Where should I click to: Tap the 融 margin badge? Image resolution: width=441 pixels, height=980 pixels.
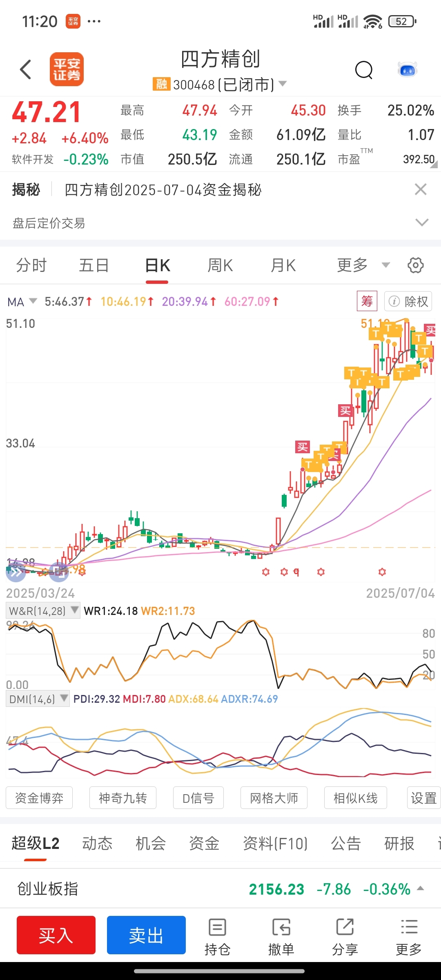pos(161,84)
